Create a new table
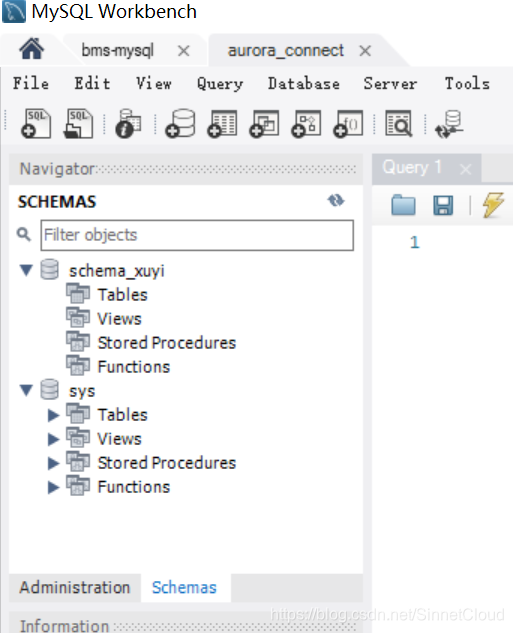The image size is (513, 633). click(x=222, y=124)
